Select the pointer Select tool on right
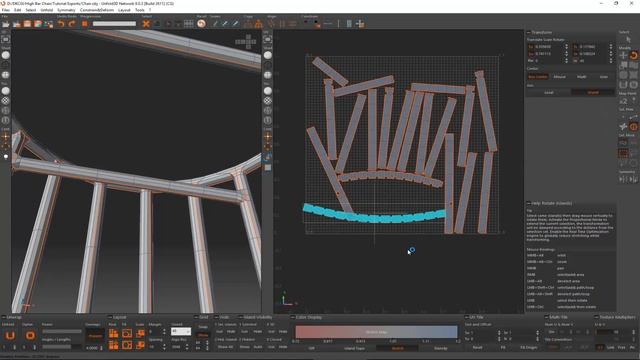 (x=629, y=39)
